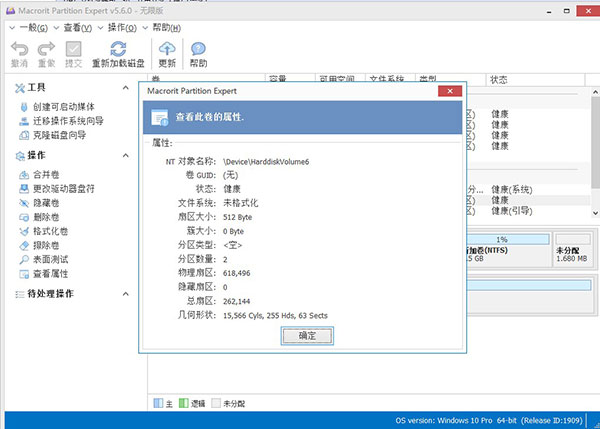This screenshot has width=600, height=429.
Task: Select the 未分配 1.680 MB disk block
Action: click(x=573, y=250)
